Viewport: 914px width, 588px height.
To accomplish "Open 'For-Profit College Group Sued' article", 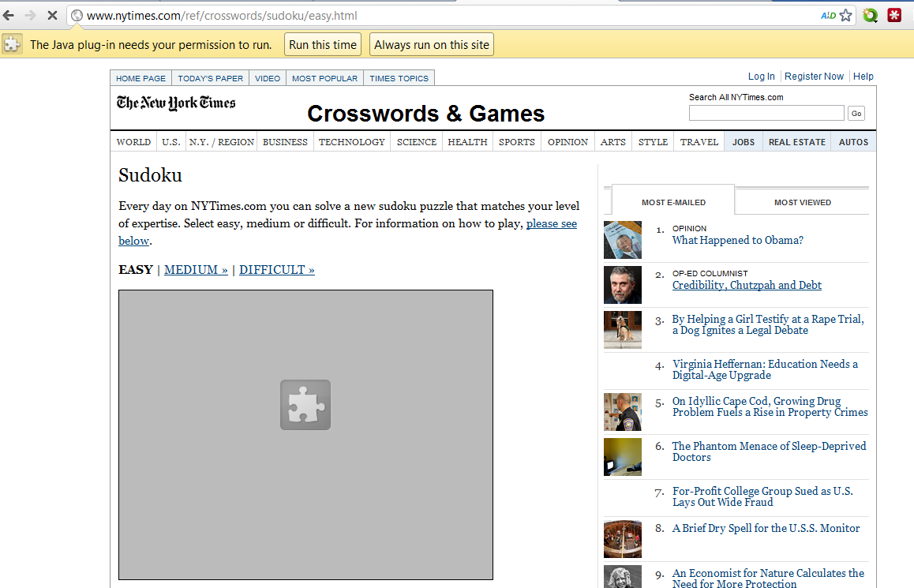I will (762, 496).
